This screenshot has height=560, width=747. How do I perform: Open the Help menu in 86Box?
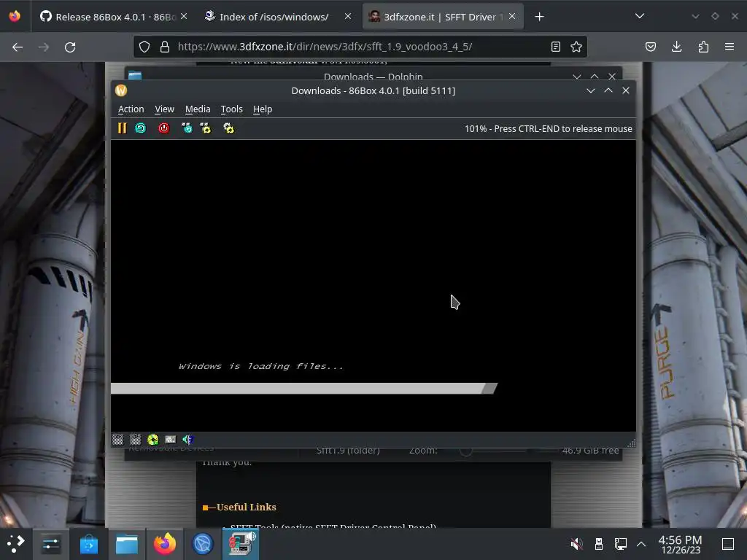click(x=263, y=109)
